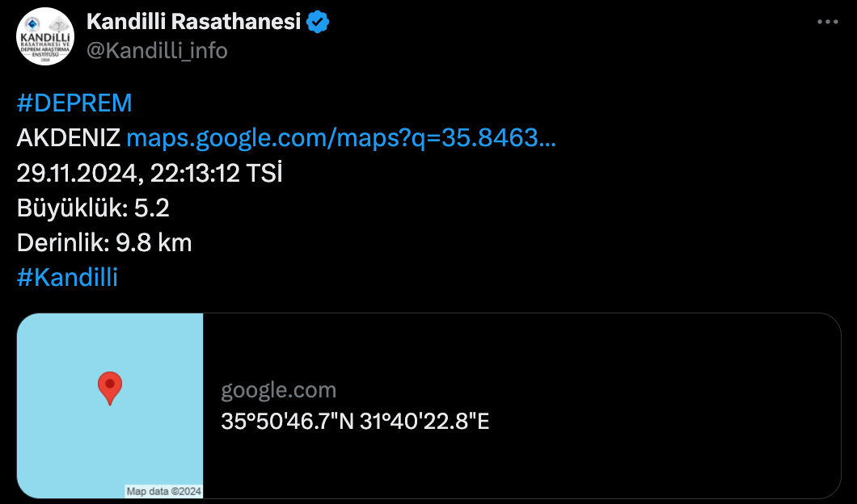The width and height of the screenshot is (857, 504).
Task: Click google.com domain label in link card
Action: pyautogui.click(x=278, y=390)
